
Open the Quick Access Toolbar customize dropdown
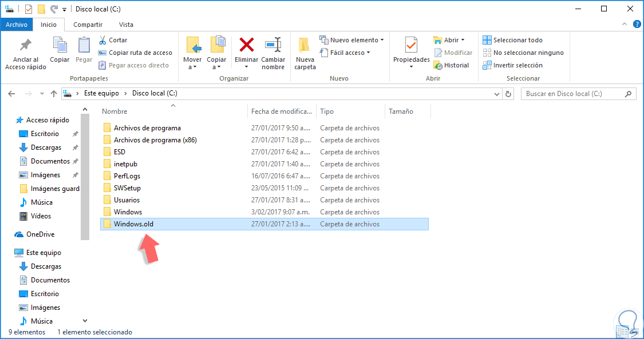[65, 9]
